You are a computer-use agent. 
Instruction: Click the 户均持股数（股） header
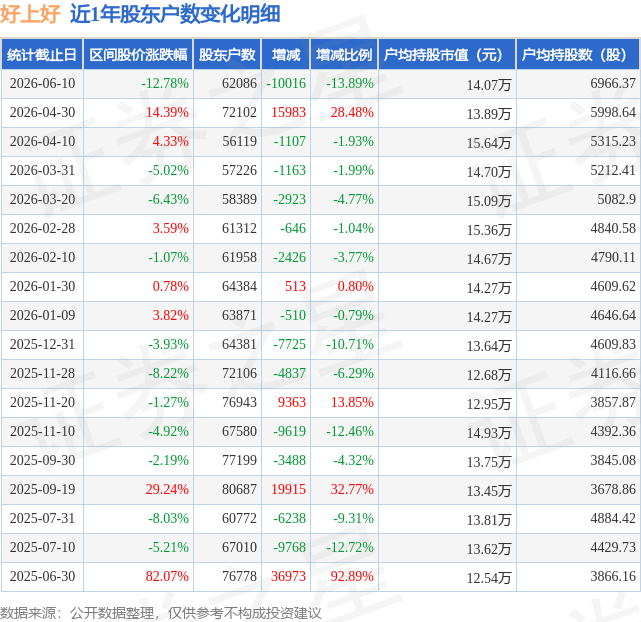[x=578, y=54]
